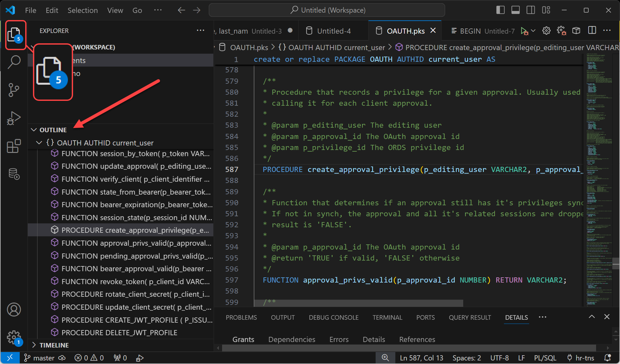The image size is (620, 364).
Task: Click the Manage gear icon
Action: [14, 337]
